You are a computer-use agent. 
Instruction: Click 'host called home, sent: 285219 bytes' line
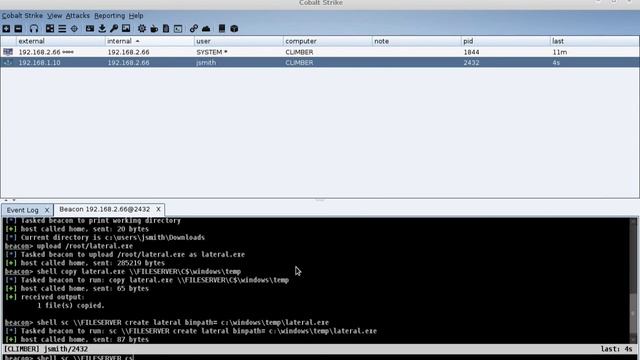85,263
